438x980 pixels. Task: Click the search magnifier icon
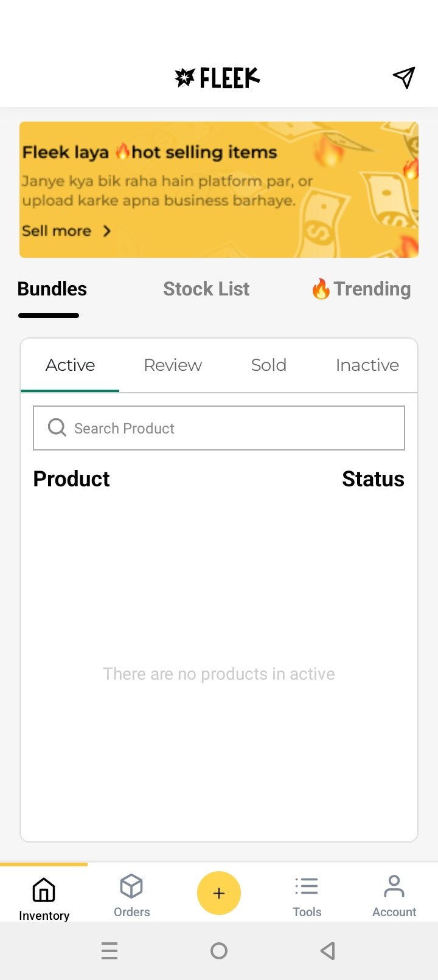click(57, 427)
